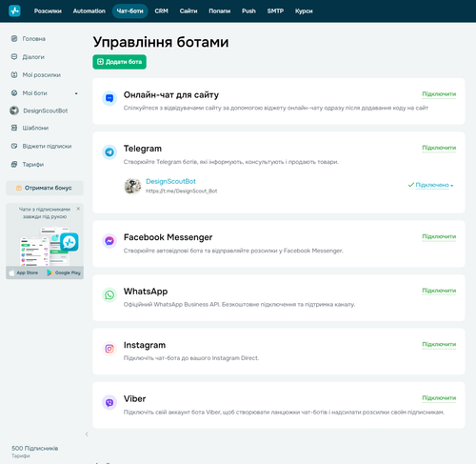
Task: Open the CRM top menu
Action: click(161, 11)
